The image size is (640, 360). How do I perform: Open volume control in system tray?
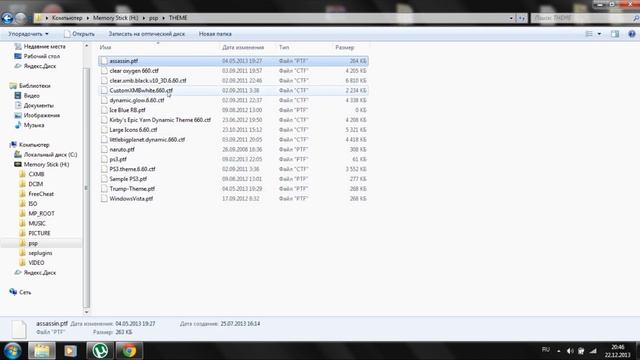(570, 351)
